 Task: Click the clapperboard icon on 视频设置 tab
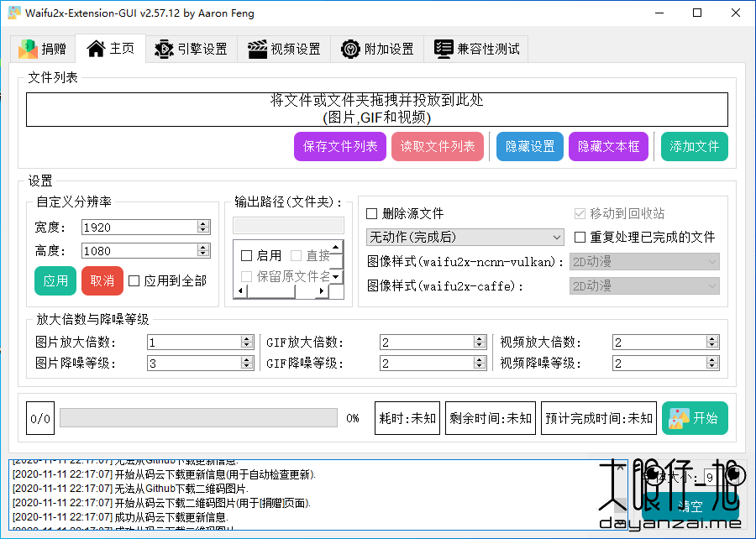257,50
